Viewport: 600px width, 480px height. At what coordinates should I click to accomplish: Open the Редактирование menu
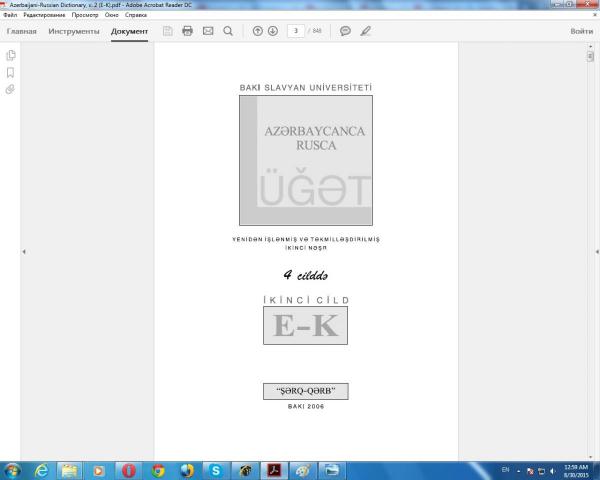click(44, 15)
